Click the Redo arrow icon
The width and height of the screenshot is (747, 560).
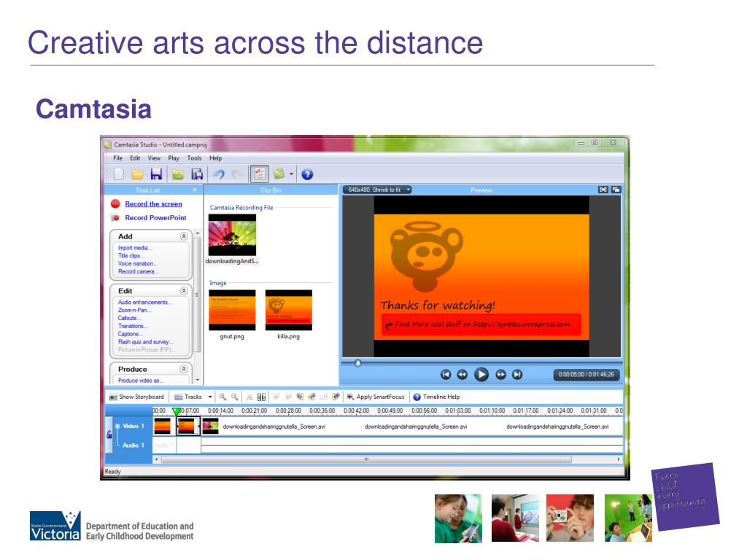pos(237,174)
